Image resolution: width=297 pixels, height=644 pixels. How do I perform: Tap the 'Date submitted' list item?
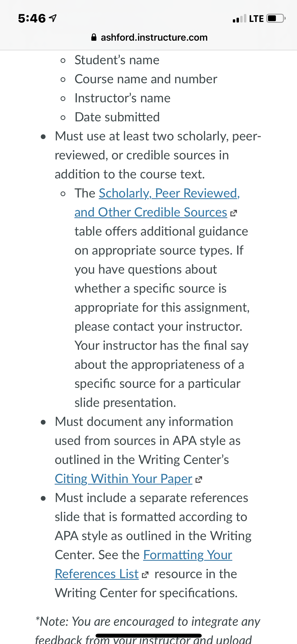[x=117, y=117]
